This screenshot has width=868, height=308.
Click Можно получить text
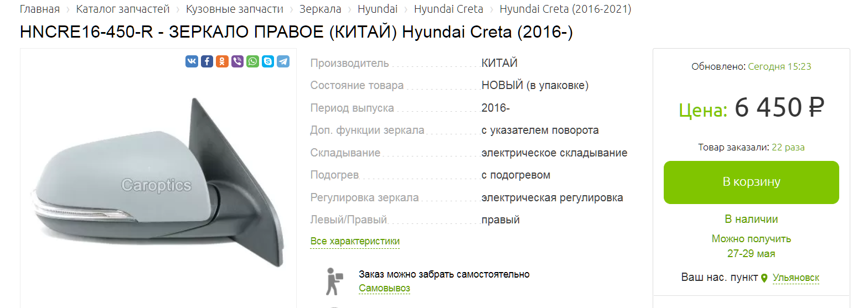pos(751,239)
